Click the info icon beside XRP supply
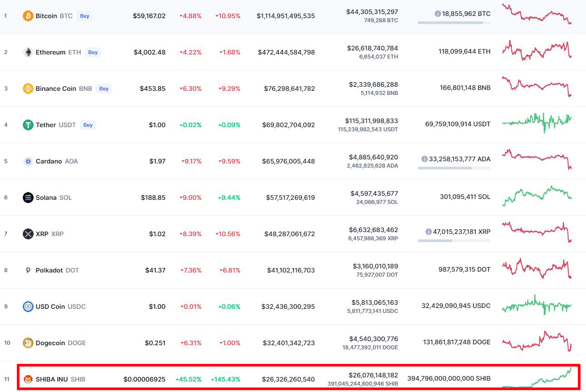Screen dimensions: 586x392 pyautogui.click(x=428, y=232)
